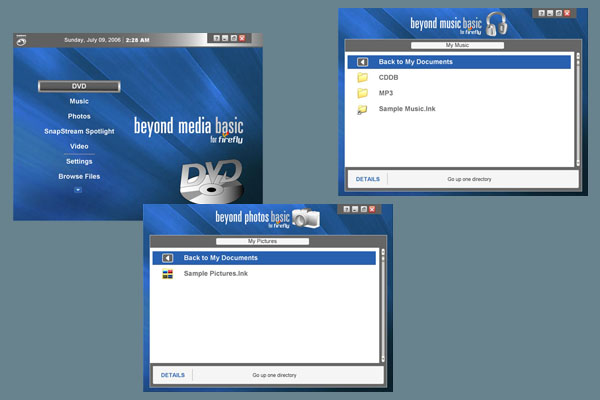Close the Beyond Media window
Image resolution: width=600 pixels, height=400 pixels.
coord(242,38)
